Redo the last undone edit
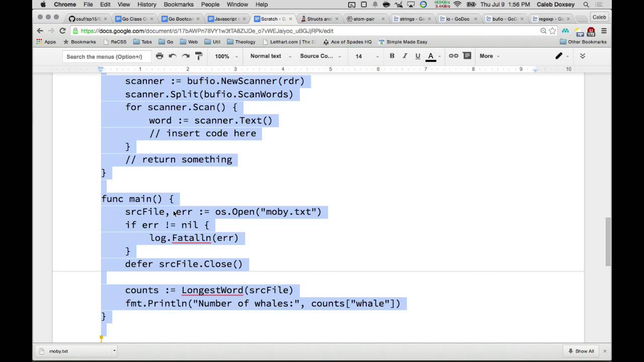This screenshot has height=362, width=644. point(186,56)
